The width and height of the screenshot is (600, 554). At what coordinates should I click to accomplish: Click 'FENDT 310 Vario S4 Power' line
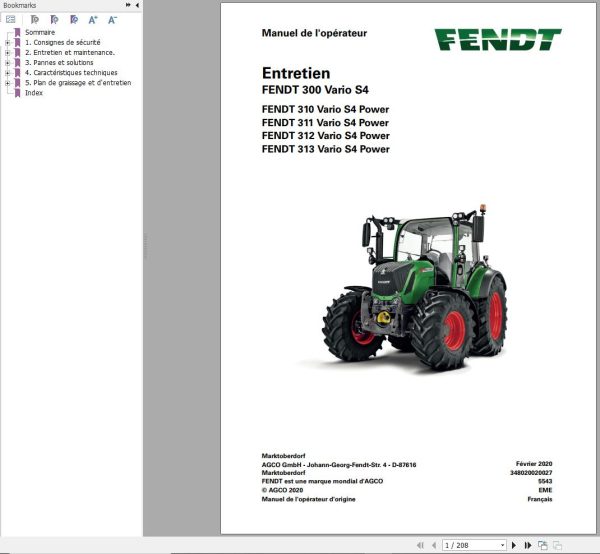point(325,109)
